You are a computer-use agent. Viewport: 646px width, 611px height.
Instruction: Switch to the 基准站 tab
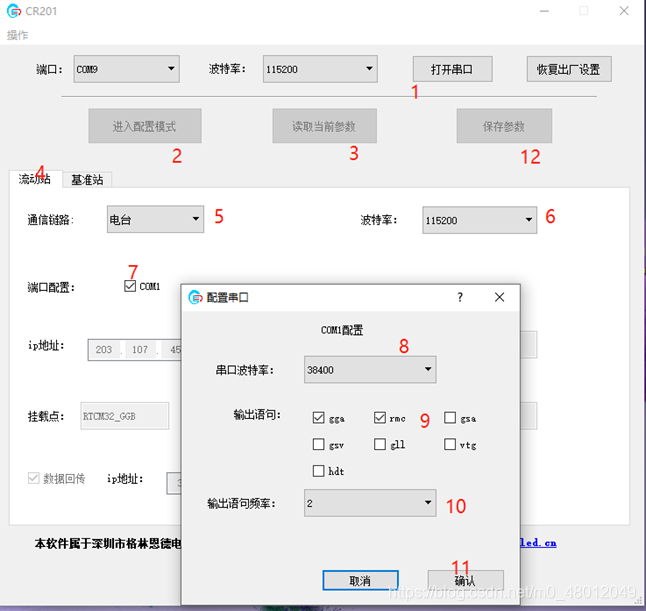click(x=87, y=180)
